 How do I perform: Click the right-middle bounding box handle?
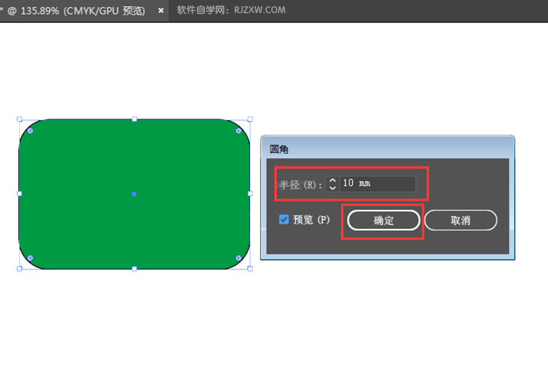pos(250,194)
